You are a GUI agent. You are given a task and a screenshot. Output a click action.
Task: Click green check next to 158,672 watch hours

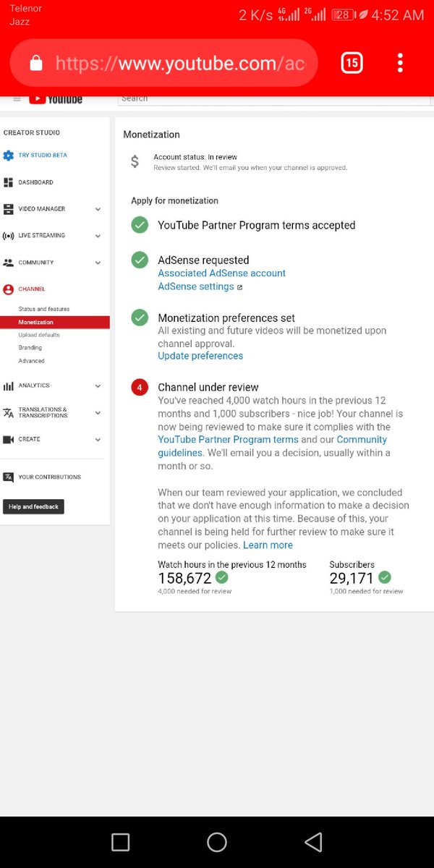[222, 577]
